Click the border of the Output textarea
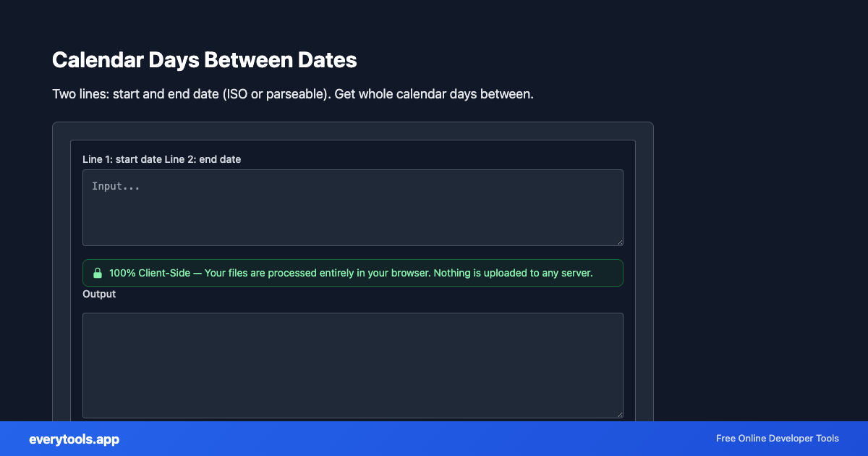Image resolution: width=868 pixels, height=456 pixels. coord(352,313)
